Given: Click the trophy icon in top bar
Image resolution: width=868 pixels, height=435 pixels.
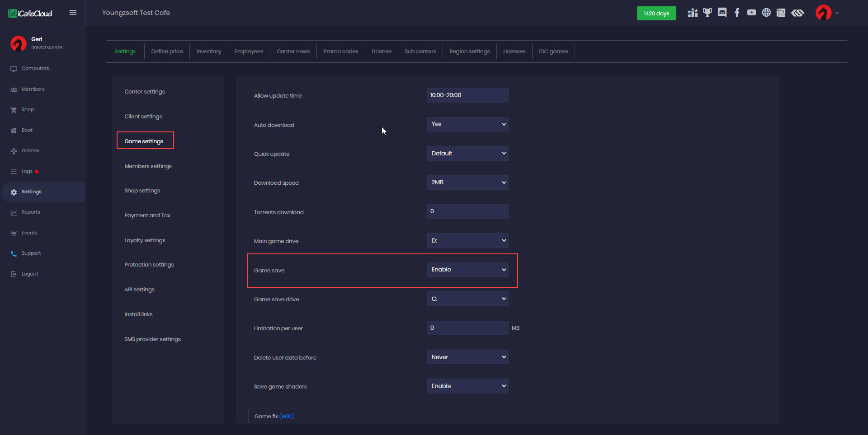Looking at the screenshot, I should pos(708,13).
